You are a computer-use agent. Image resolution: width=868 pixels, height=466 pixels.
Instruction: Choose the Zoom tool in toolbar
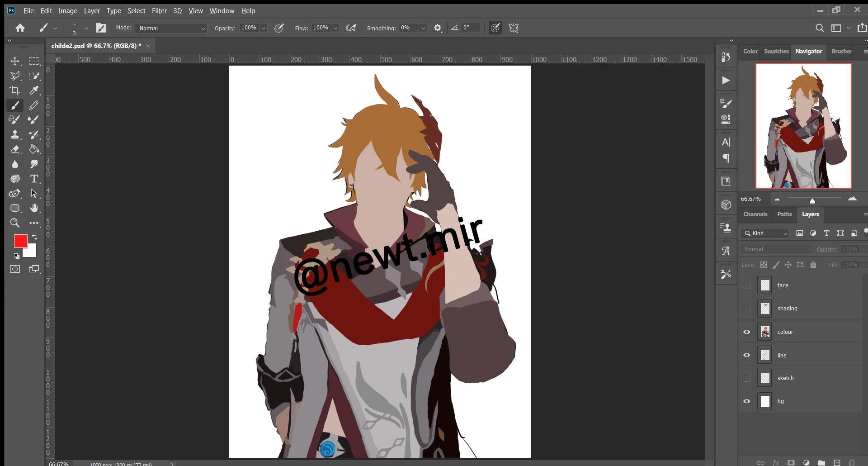point(15,223)
